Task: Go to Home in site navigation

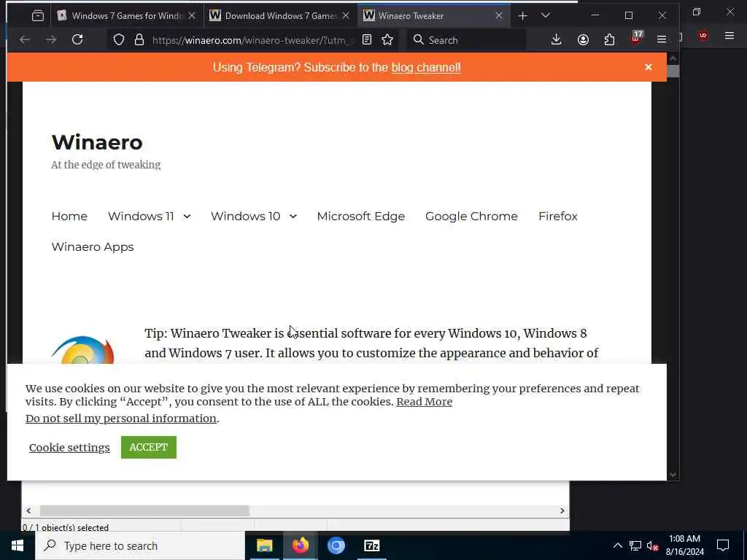Action: point(69,216)
